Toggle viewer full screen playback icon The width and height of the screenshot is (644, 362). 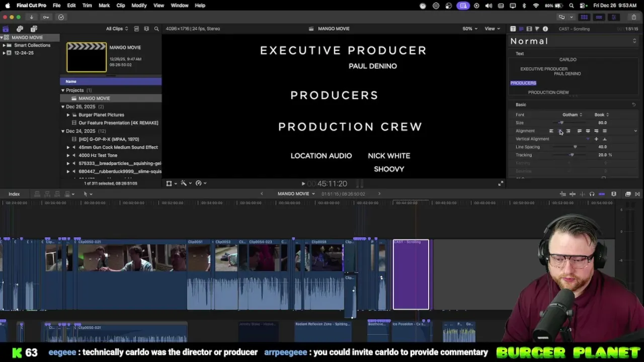pos(500,184)
